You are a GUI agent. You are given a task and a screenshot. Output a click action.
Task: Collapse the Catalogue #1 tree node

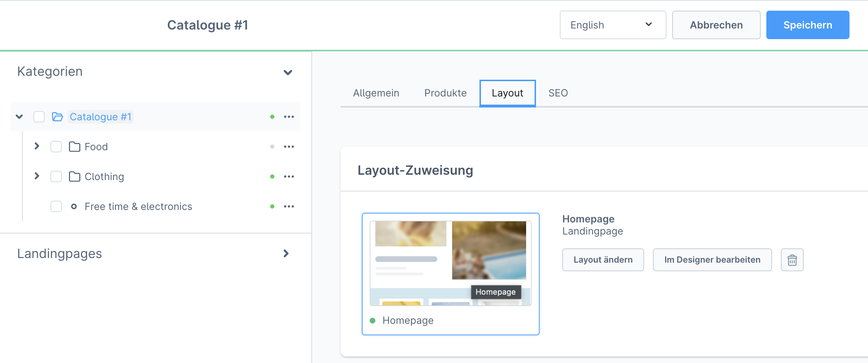[20, 117]
